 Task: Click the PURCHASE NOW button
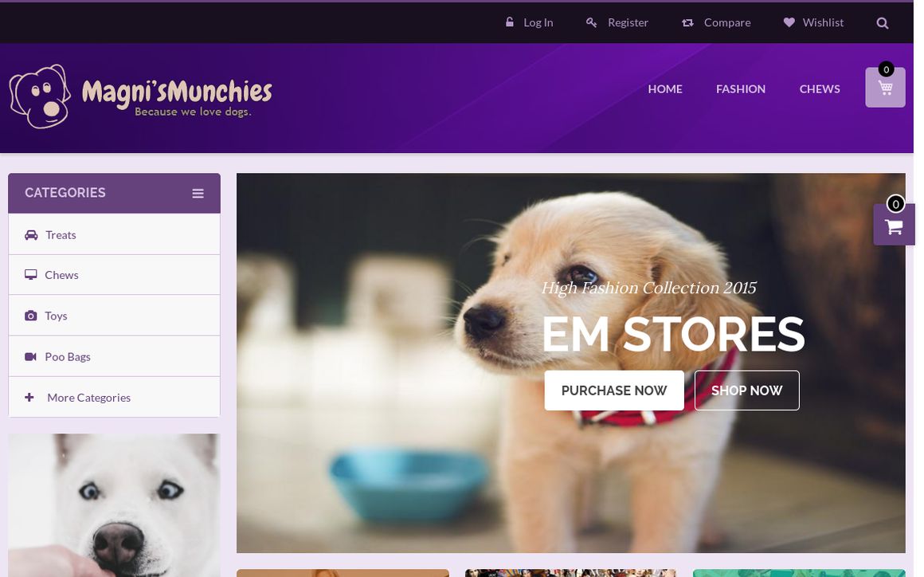[614, 391]
